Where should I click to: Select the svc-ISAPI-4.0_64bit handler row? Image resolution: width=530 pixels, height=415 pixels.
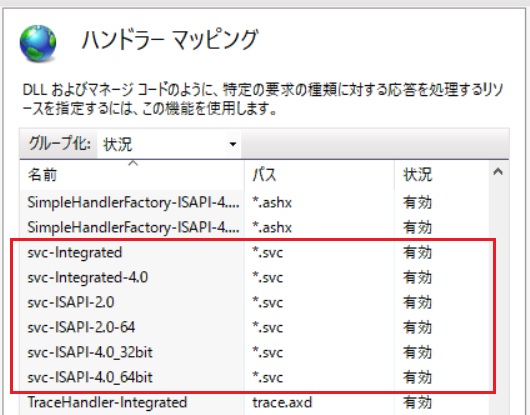(254, 377)
